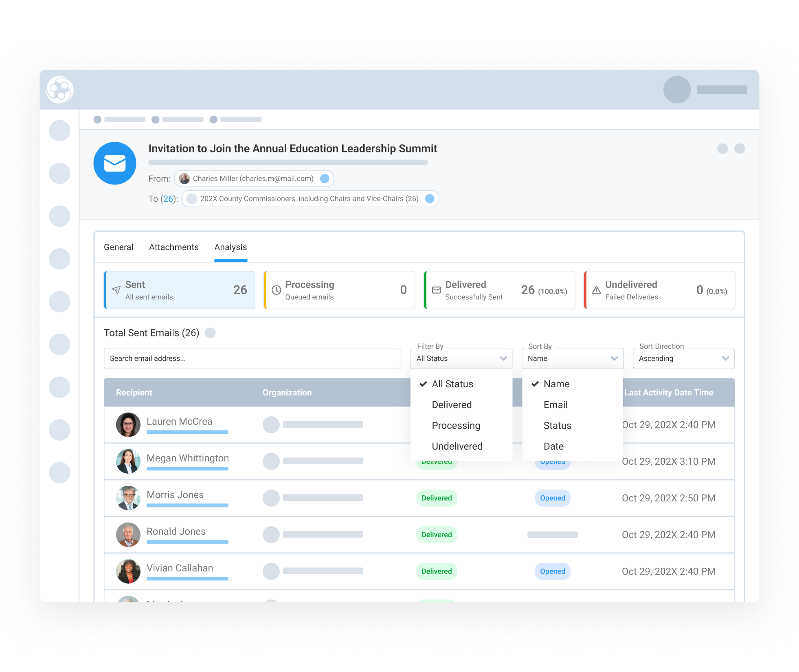Click Lauren McCrea's avatar photo
Screen dimensions: 799x672
point(128,425)
